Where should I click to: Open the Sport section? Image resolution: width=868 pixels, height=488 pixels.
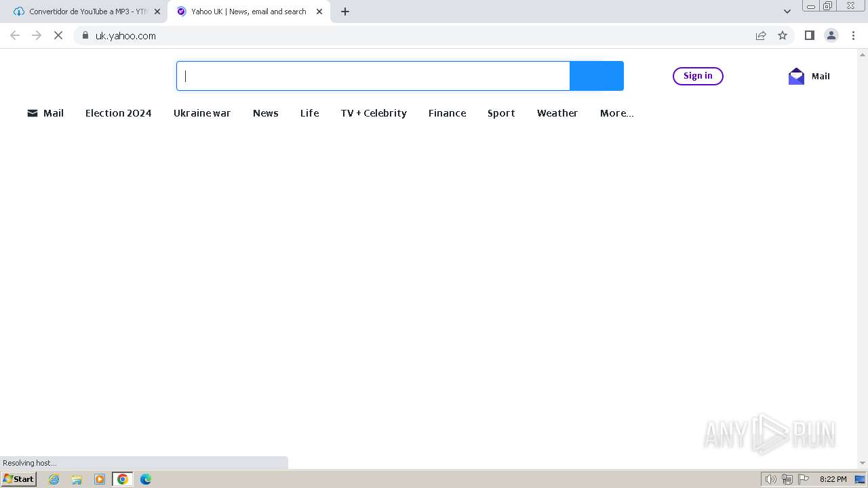(x=501, y=113)
